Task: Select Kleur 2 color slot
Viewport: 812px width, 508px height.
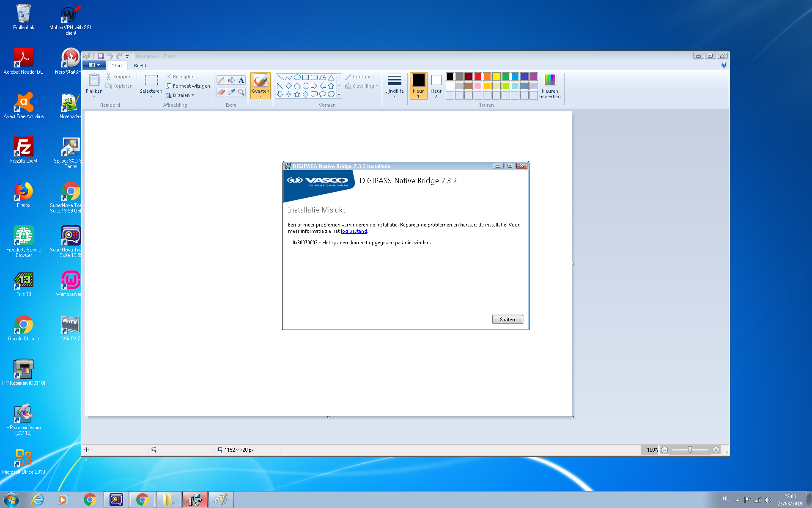Action: [x=436, y=86]
